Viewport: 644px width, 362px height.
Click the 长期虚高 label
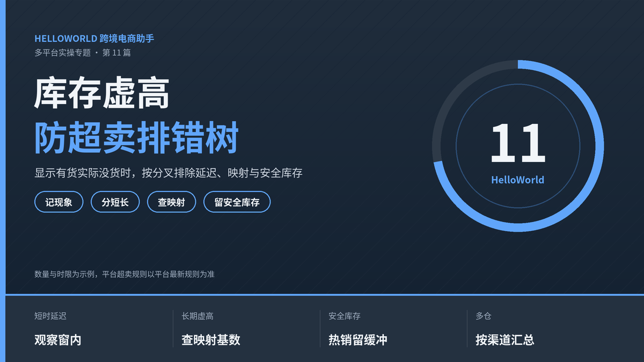197,316
